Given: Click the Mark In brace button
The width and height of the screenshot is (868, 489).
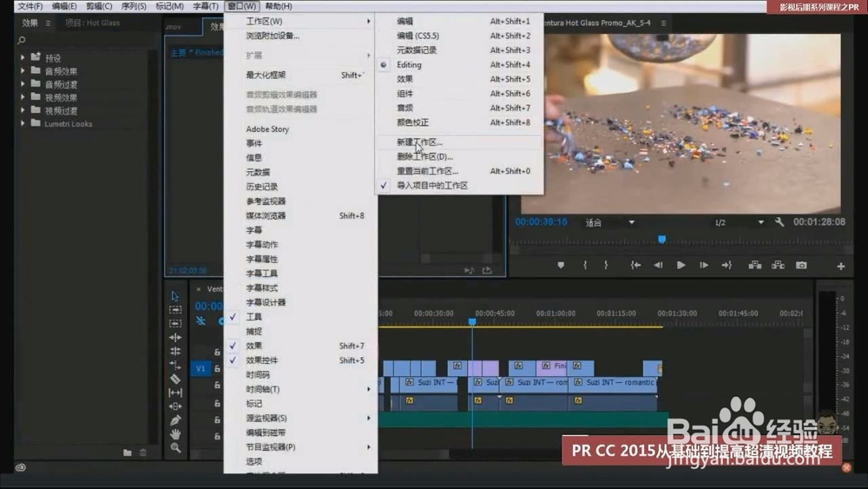Looking at the screenshot, I should pyautogui.click(x=584, y=266).
